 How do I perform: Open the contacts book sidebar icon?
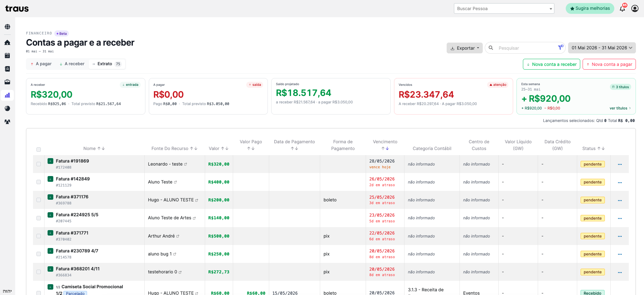7,69
